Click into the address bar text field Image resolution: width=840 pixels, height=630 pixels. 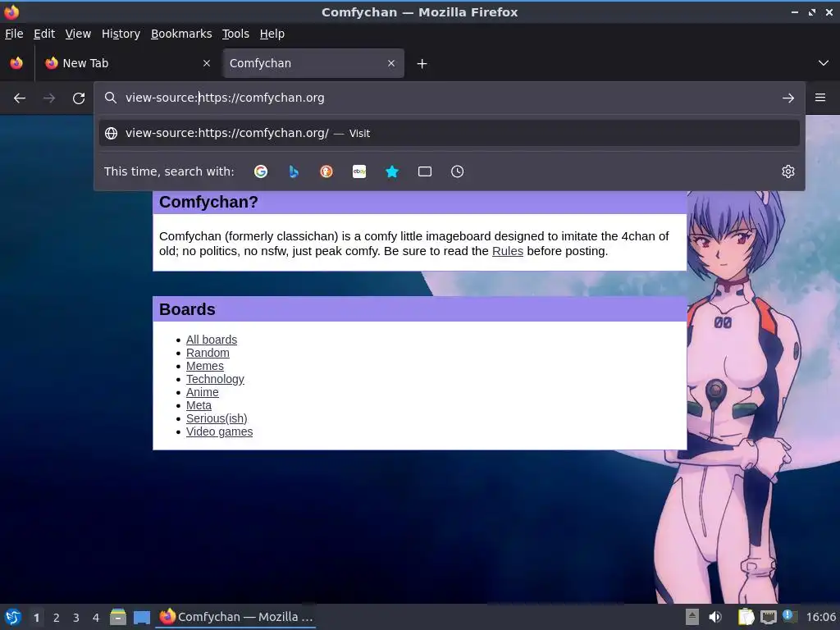tap(449, 98)
